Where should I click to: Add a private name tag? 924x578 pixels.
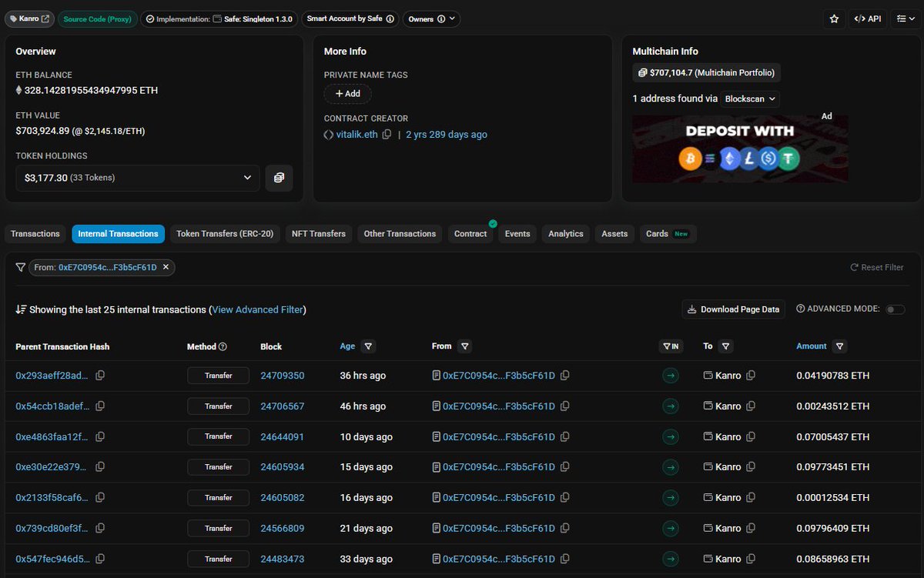tap(347, 94)
